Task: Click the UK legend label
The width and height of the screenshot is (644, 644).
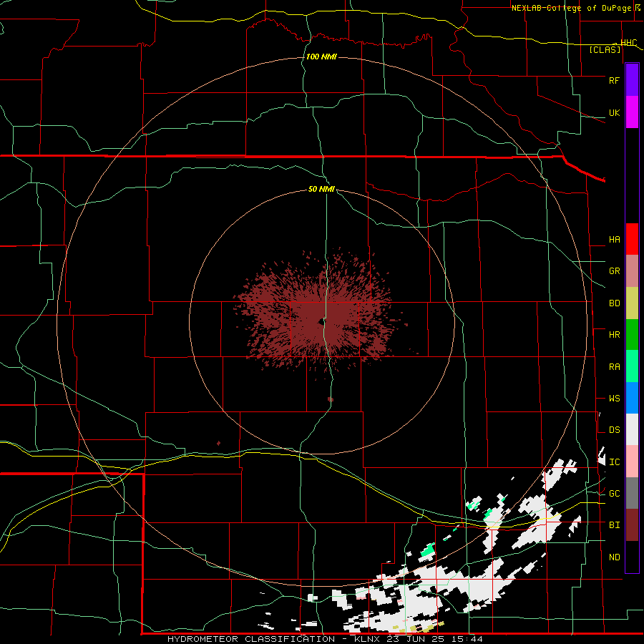Action: pos(614,112)
